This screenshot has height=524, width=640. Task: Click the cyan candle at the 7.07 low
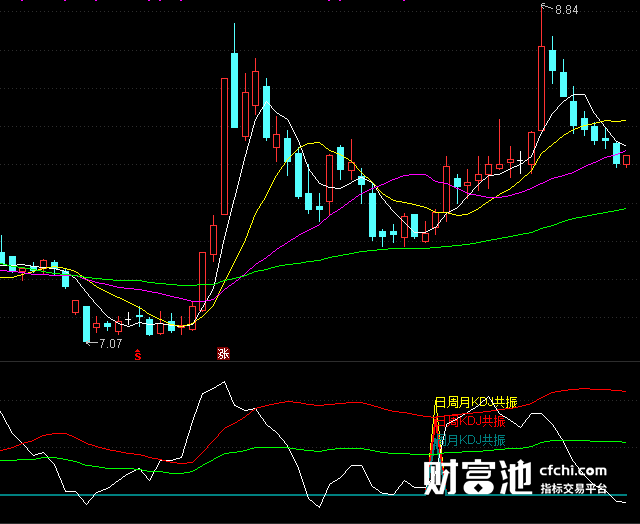[87, 324]
